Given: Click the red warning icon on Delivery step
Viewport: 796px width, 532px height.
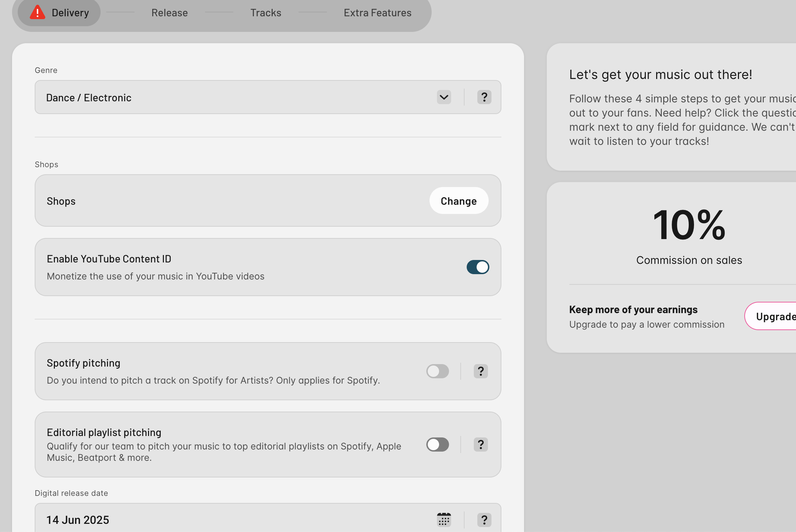Looking at the screenshot, I should pos(38,12).
